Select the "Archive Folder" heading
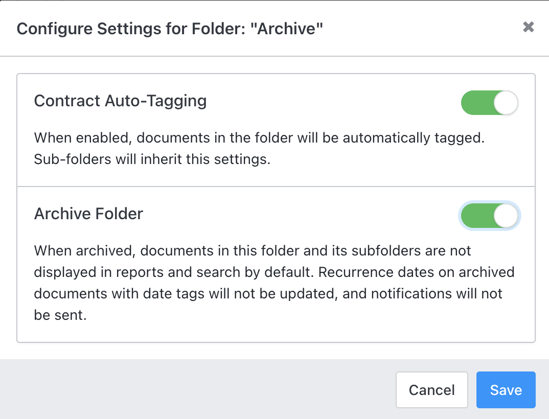The image size is (549, 419). click(x=89, y=214)
